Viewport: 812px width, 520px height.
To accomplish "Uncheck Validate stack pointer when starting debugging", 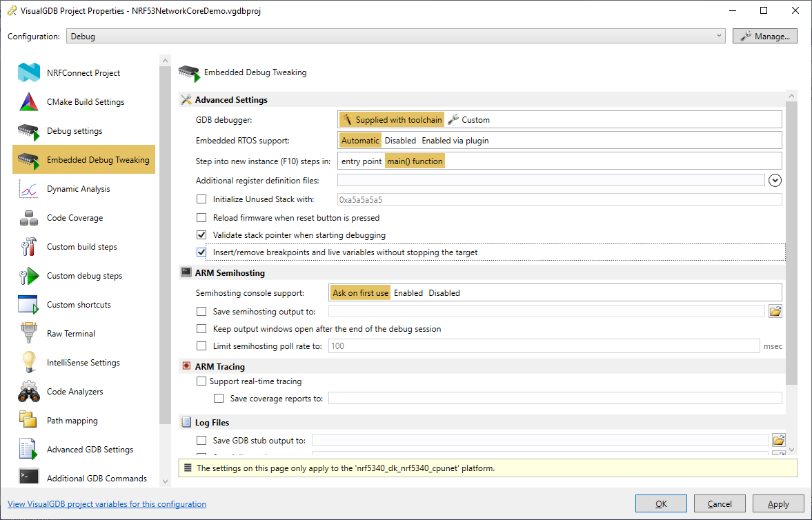I will tap(201, 235).
